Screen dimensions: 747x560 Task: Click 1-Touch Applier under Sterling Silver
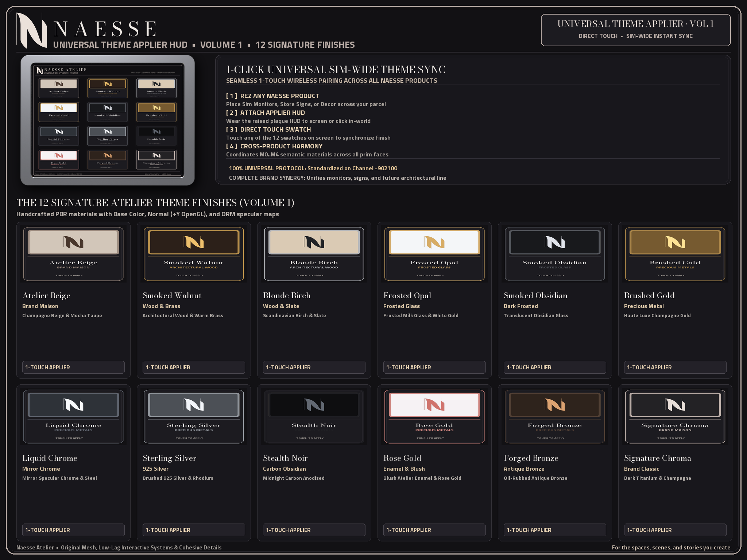pyautogui.click(x=194, y=530)
